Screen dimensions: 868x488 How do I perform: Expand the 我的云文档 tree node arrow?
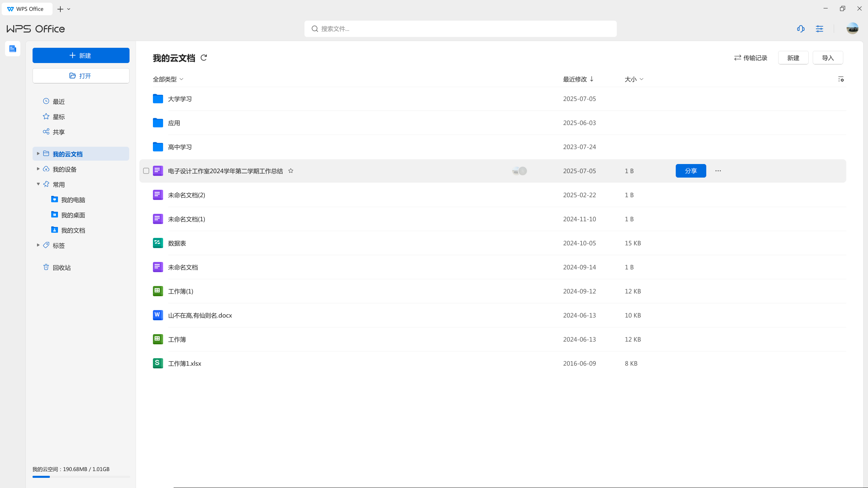pyautogui.click(x=38, y=154)
